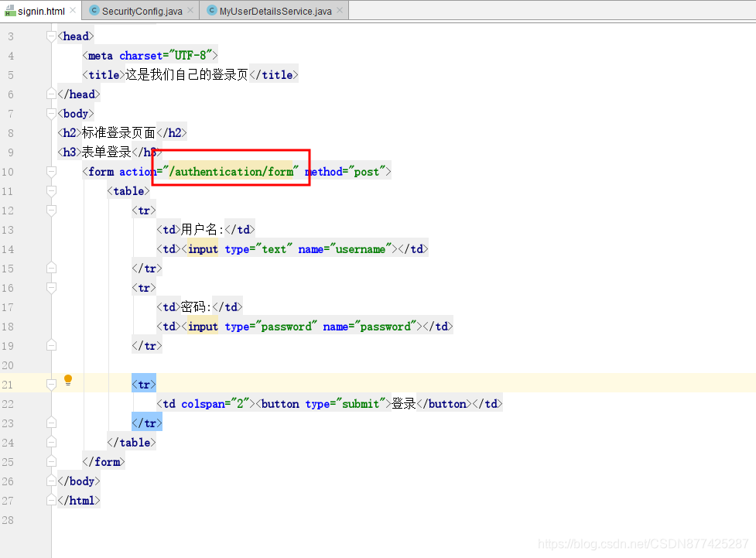Screen dimensions: 756x558
Task: Close the SecurityConfig.java tab
Action: point(190,10)
